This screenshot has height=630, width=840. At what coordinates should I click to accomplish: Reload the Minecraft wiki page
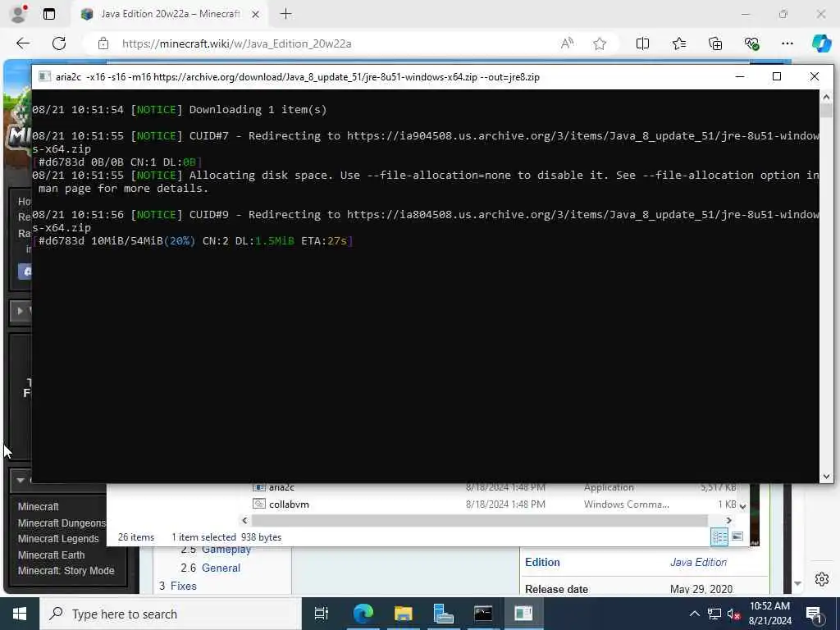[59, 43]
